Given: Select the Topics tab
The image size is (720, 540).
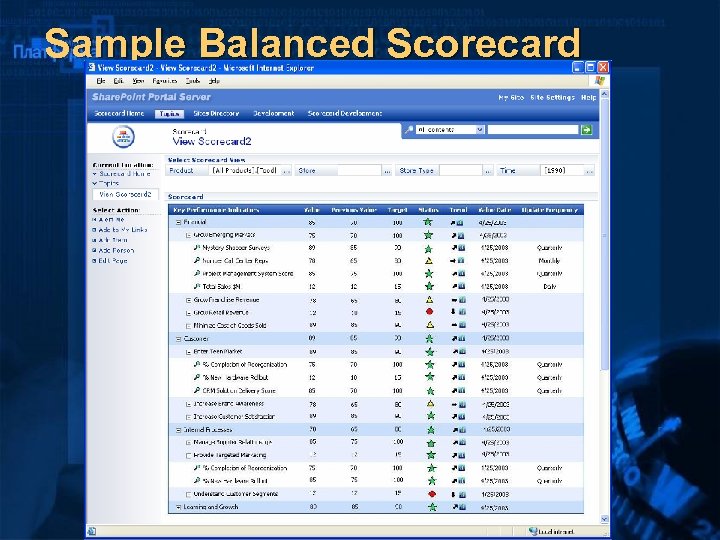Looking at the screenshot, I should coord(169,114).
